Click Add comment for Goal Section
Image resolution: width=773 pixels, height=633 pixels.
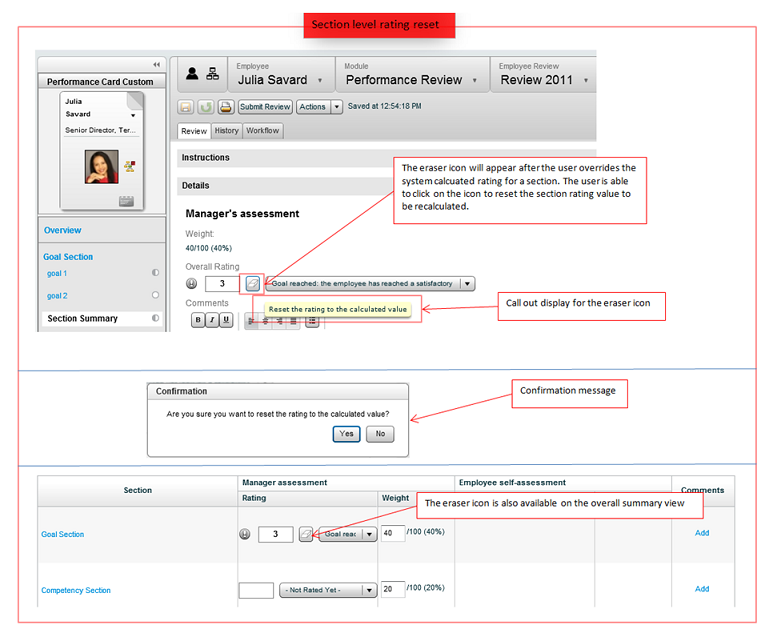click(702, 533)
